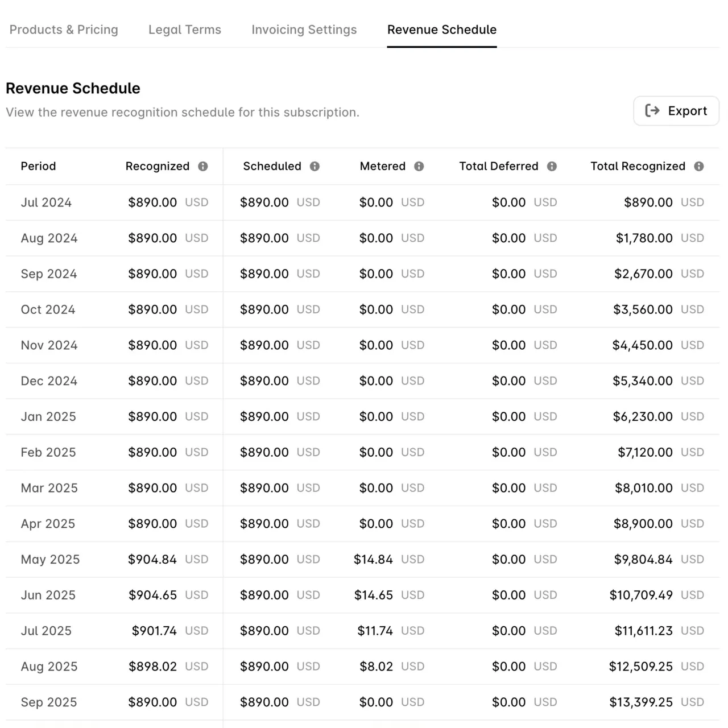Click the info icon beside Scheduled header
The height and width of the screenshot is (728, 728).
(315, 167)
